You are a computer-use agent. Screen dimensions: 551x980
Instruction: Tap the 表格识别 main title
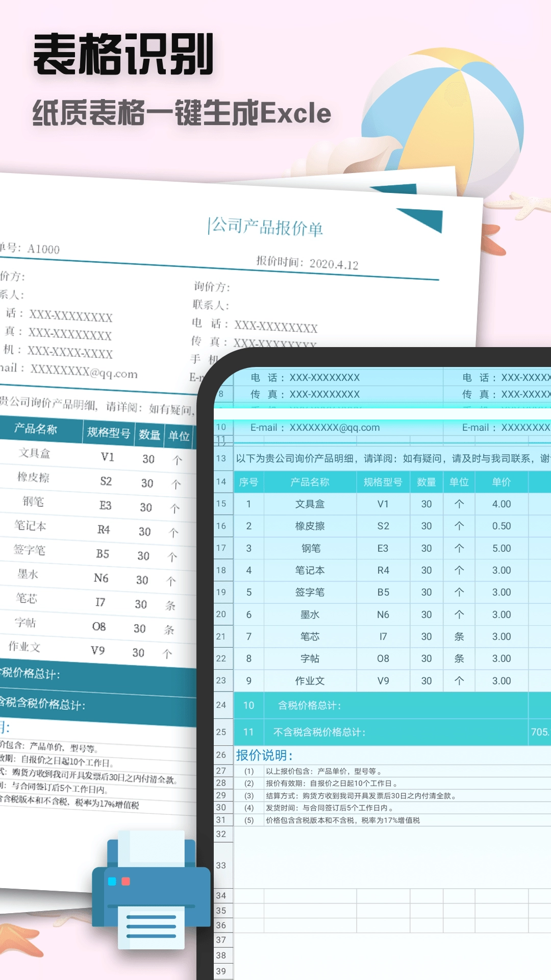123,55
